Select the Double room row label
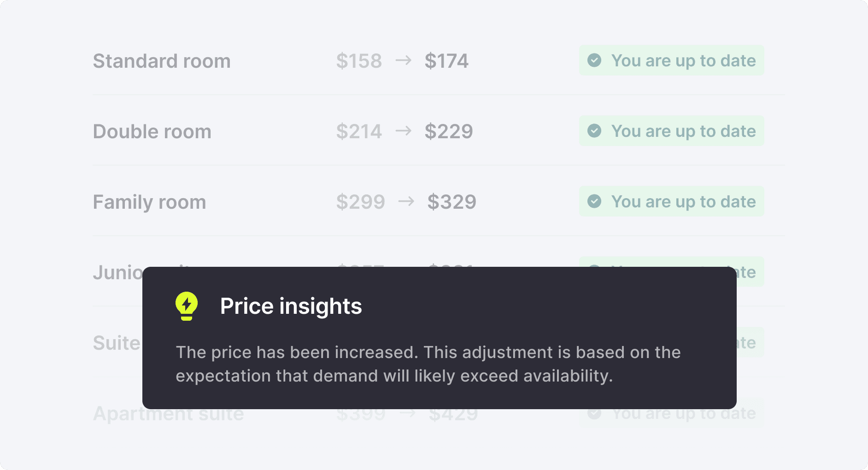This screenshot has height=470, width=868. coord(152,131)
